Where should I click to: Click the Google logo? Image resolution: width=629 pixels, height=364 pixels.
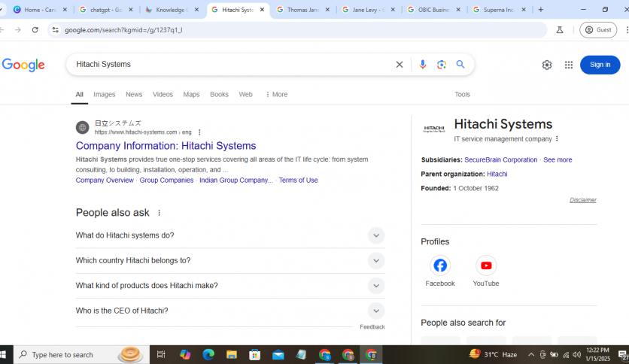[23, 65]
